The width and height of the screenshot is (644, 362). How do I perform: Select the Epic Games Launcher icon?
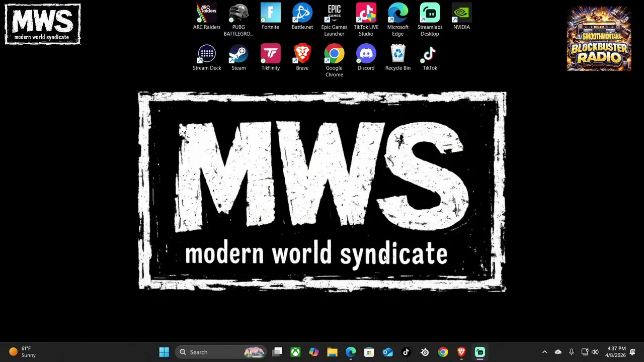click(x=334, y=20)
